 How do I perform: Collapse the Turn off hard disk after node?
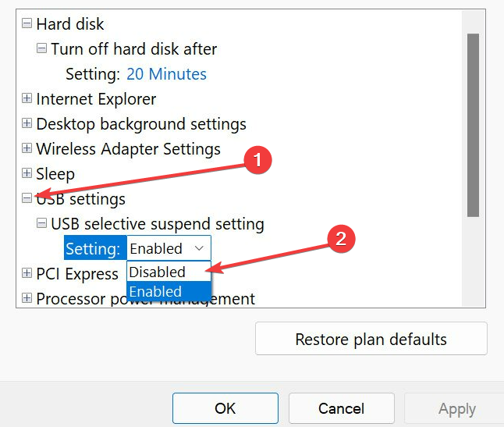tap(42, 49)
